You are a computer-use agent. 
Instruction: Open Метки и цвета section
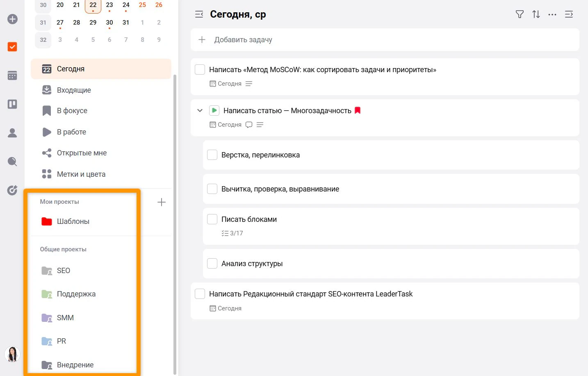(x=101, y=174)
